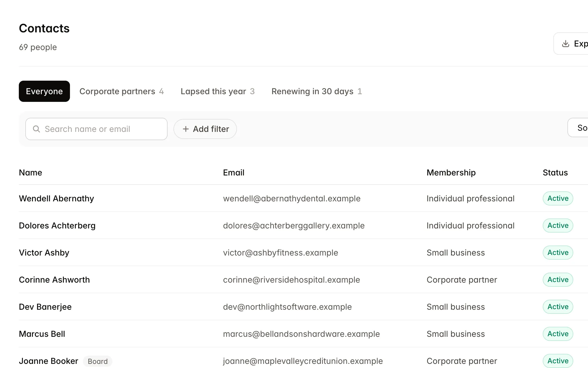Click Active status badge for Dev Banerjee
The image size is (588, 368).
[558, 307]
